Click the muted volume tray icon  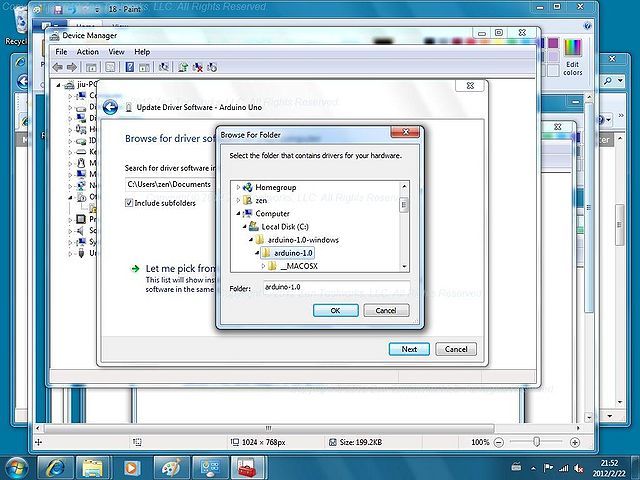[578, 468]
